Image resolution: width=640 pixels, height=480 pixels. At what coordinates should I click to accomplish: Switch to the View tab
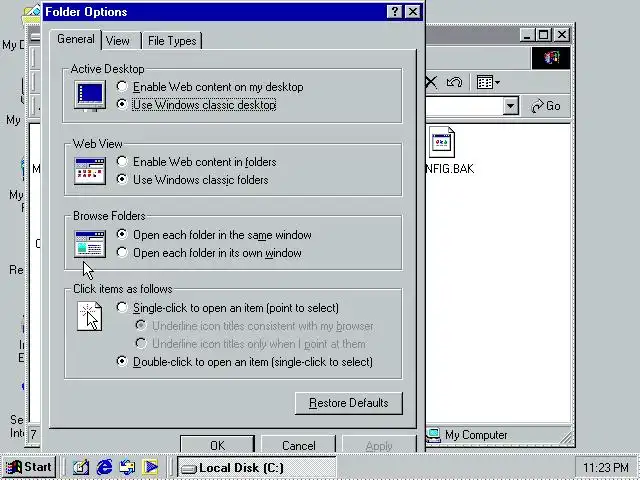[x=121, y=41]
